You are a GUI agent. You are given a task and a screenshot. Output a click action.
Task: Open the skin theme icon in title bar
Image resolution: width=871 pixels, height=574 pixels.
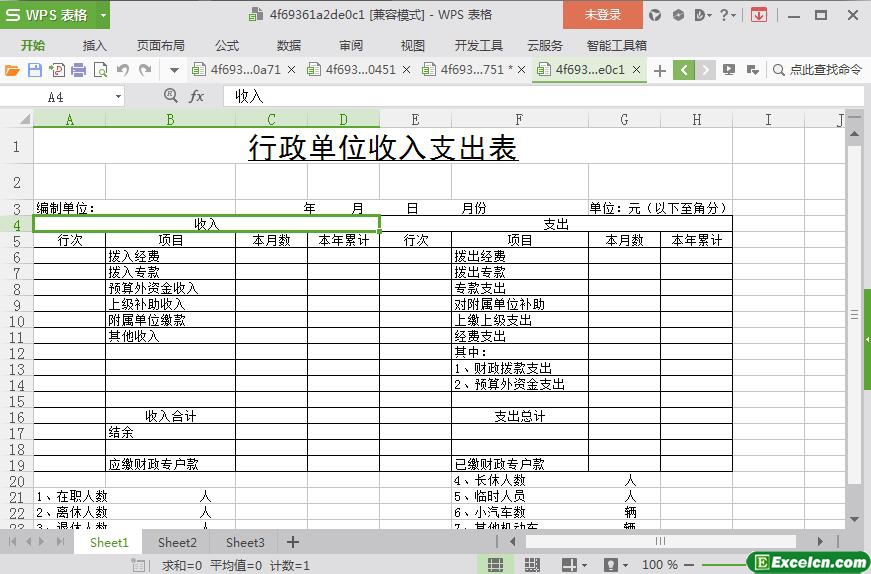pos(655,16)
